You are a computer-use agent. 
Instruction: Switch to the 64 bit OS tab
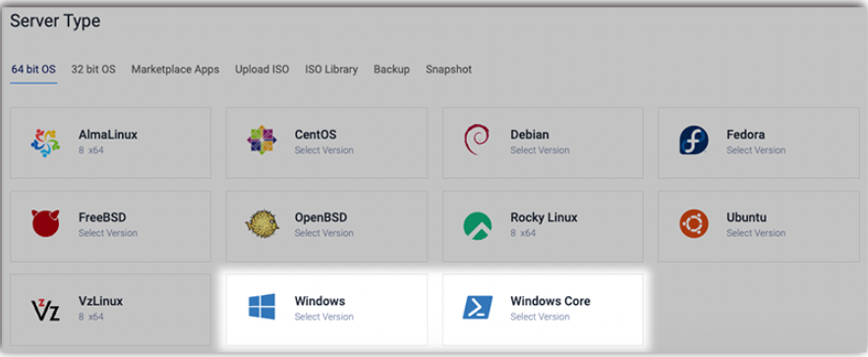(x=33, y=70)
